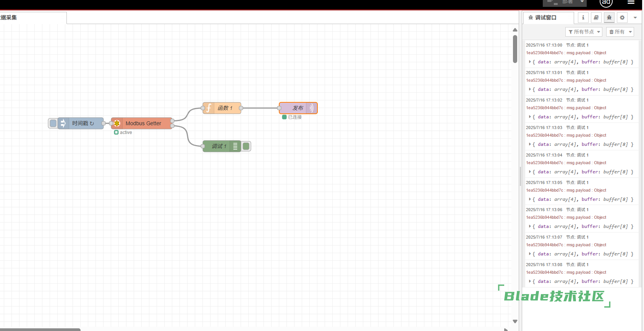Click the 函数 1 function node icon

tap(209, 108)
